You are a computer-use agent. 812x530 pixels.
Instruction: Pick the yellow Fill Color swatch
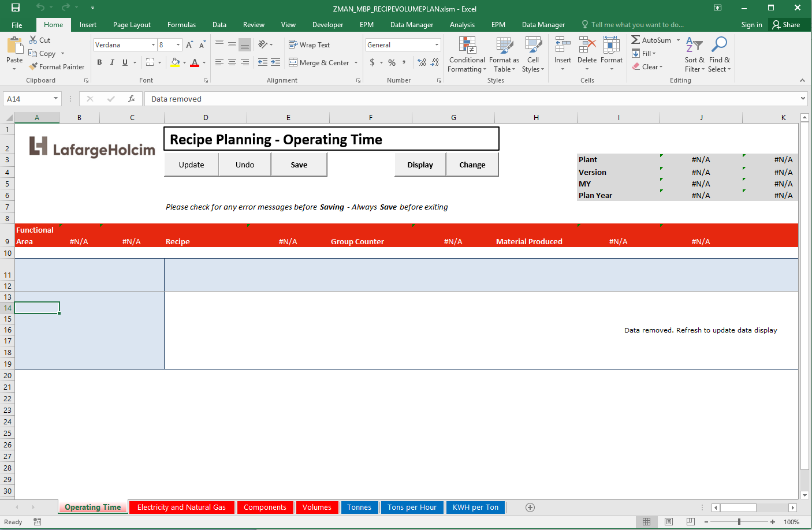[175, 62]
